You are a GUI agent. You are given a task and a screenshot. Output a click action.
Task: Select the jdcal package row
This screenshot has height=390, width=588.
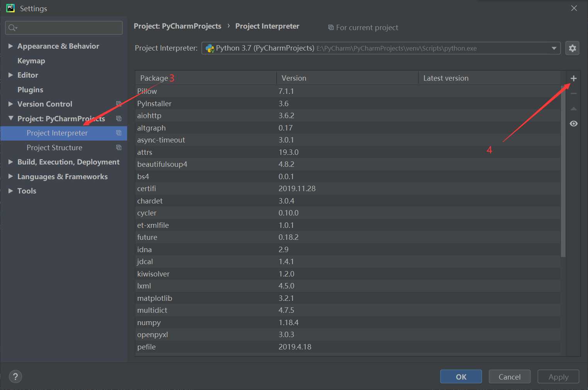(348, 261)
